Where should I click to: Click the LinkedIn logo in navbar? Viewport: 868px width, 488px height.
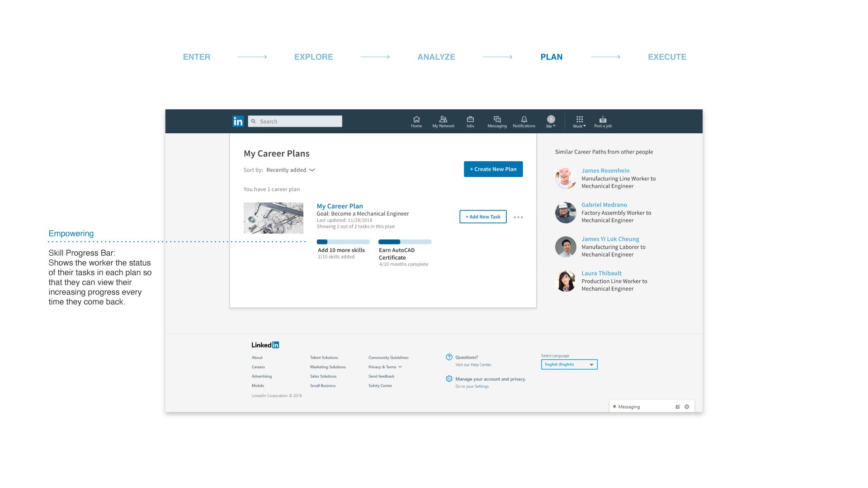click(x=238, y=121)
